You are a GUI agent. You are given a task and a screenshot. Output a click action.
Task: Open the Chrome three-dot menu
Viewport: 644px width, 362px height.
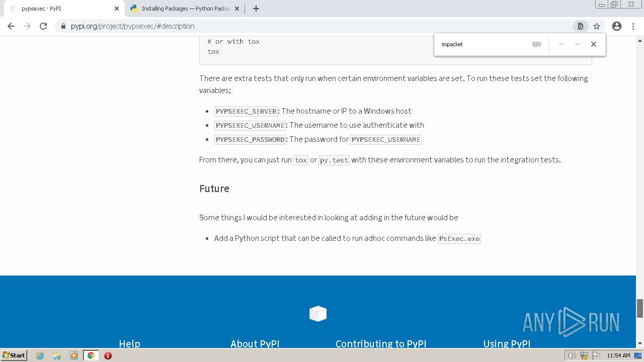pyautogui.click(x=633, y=26)
